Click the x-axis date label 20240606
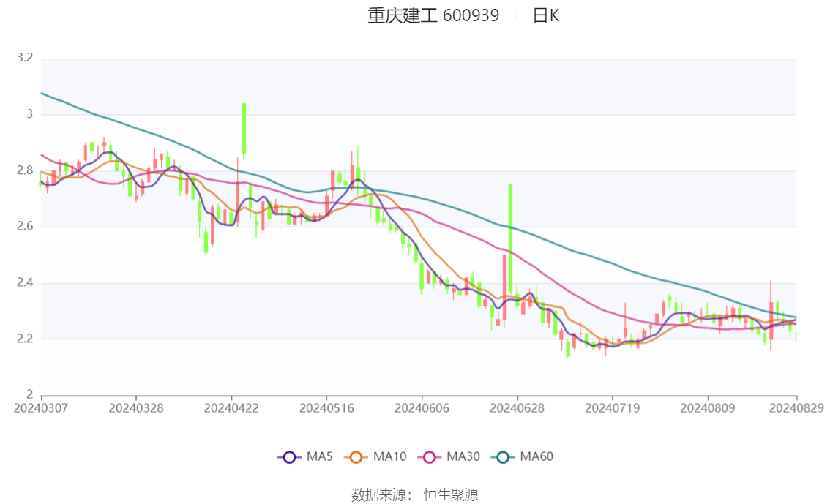 coord(422,408)
